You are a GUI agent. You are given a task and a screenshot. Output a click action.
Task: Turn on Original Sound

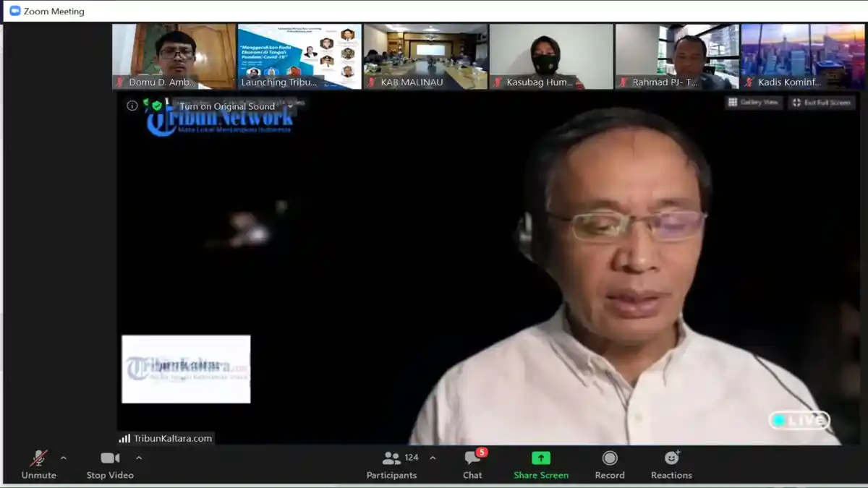227,106
